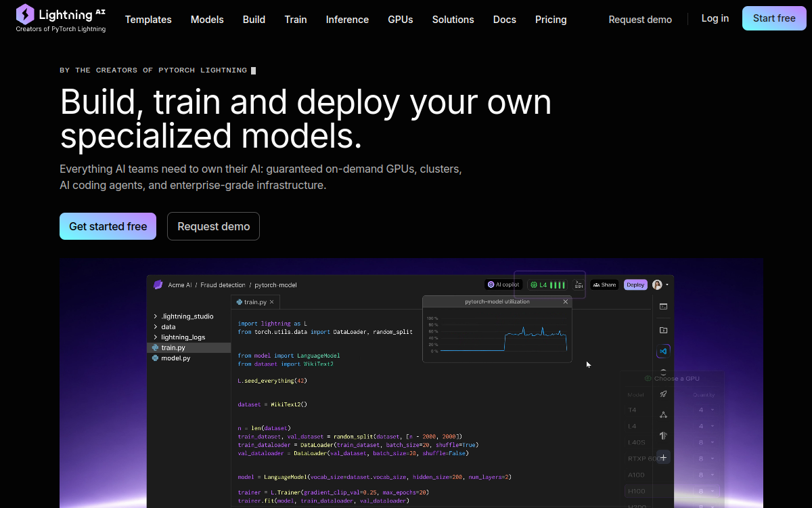Screen dimensions: 812x508
Task: Open the Train menu item
Action: tap(296, 20)
